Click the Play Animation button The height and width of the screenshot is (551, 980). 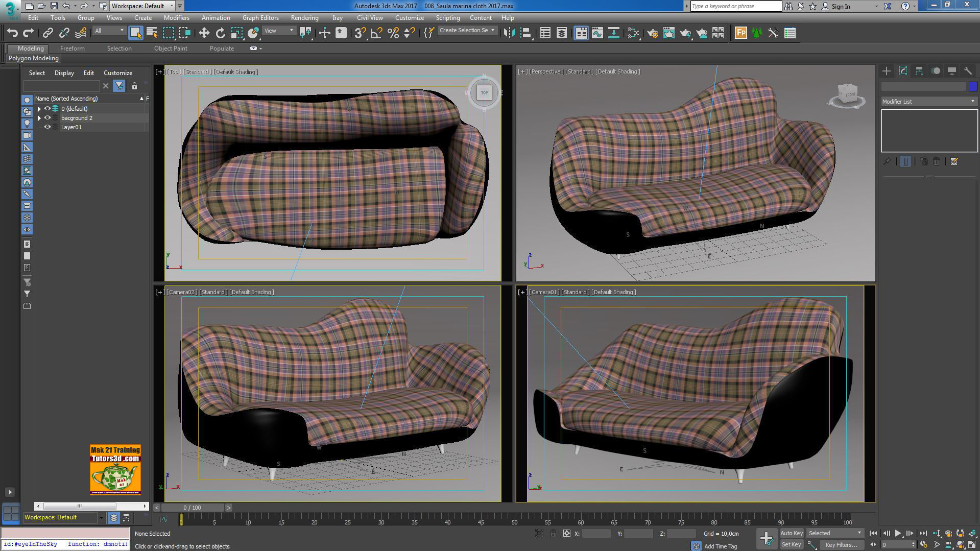(898, 533)
